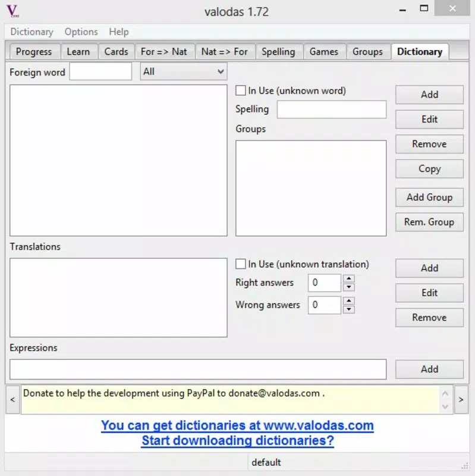This screenshot has width=475, height=476.
Task: Toggle In Use (unknown translation) checkbox
Action: click(241, 264)
